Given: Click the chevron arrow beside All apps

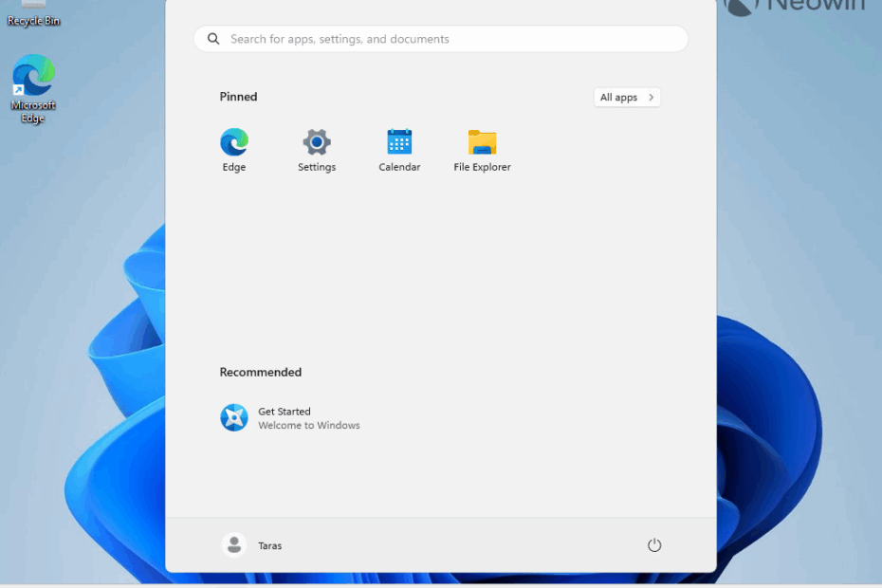Looking at the screenshot, I should click(x=652, y=98).
